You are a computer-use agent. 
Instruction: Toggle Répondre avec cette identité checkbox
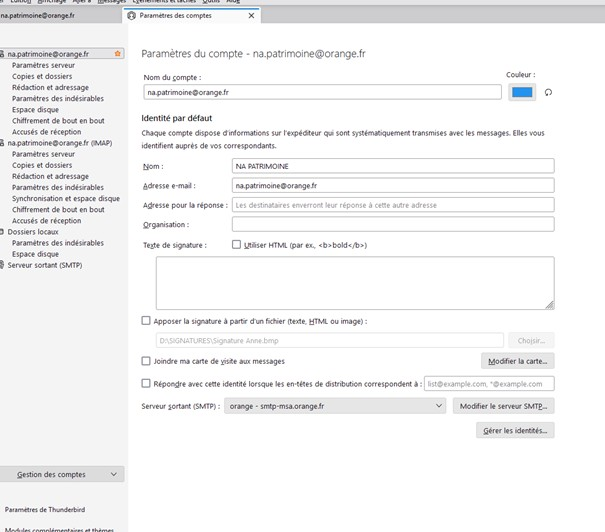(x=146, y=383)
